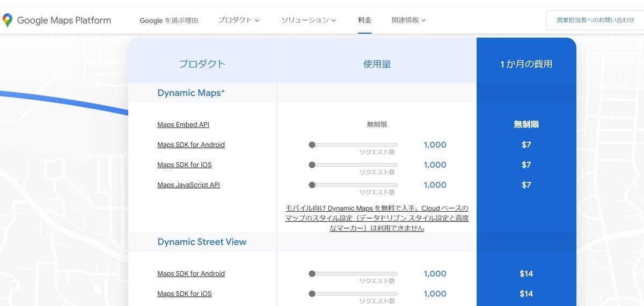Viewport: 644px width, 306px height.
Task: Click the $7 cost for Maps JavaScript API
Action: pos(526,185)
